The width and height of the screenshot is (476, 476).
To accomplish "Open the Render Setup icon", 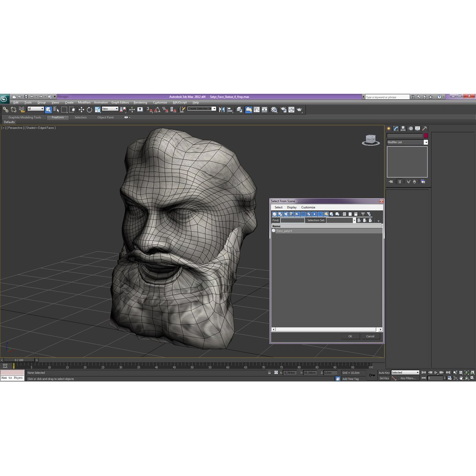I will click(x=283, y=110).
